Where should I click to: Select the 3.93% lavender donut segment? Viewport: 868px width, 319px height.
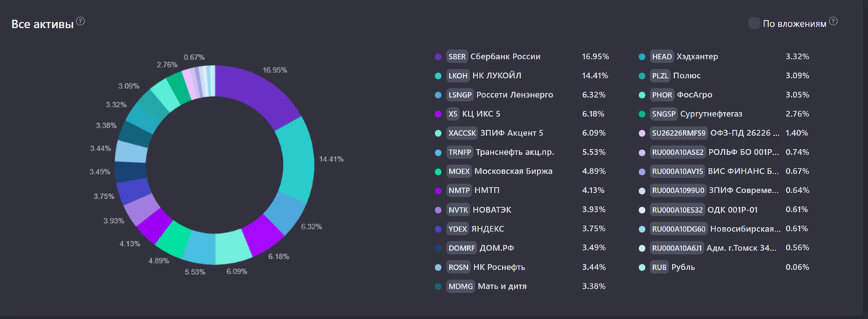coord(140,210)
